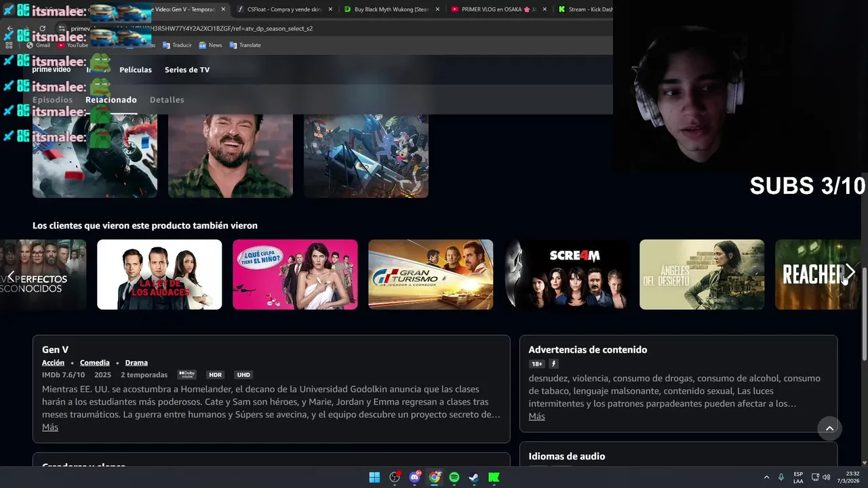Click the Chrome icon in the taskbar

pos(435,477)
